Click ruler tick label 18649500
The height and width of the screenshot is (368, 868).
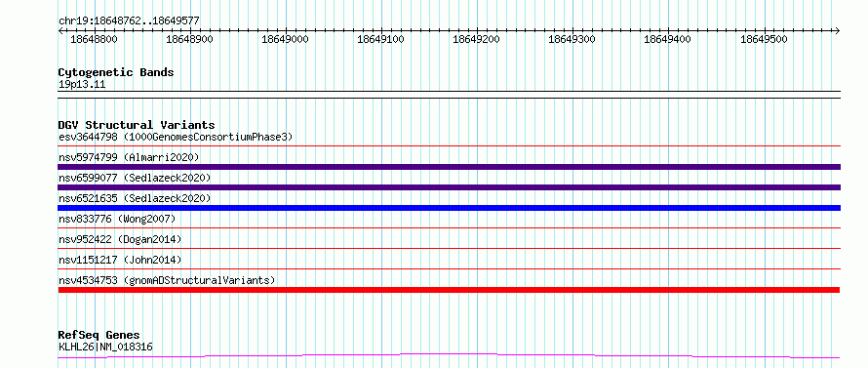764,39
